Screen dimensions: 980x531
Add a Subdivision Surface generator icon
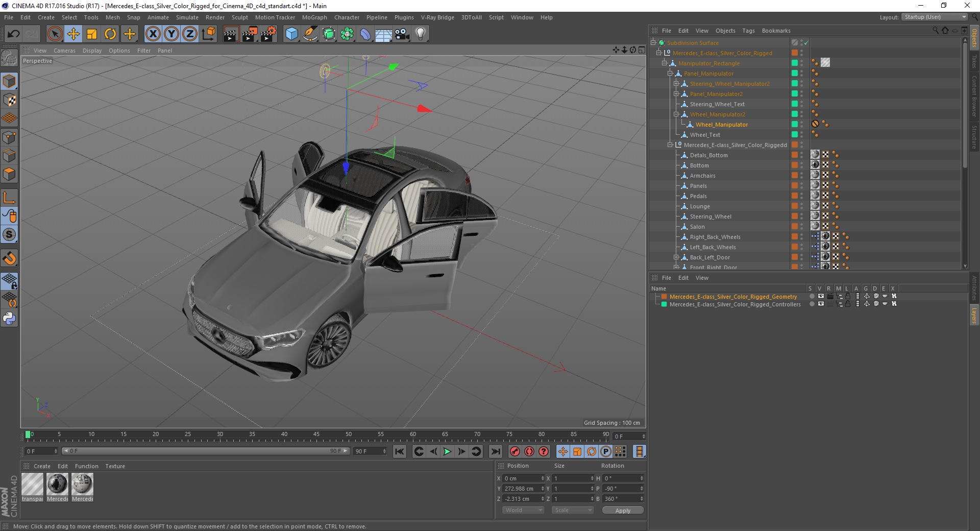[329, 34]
